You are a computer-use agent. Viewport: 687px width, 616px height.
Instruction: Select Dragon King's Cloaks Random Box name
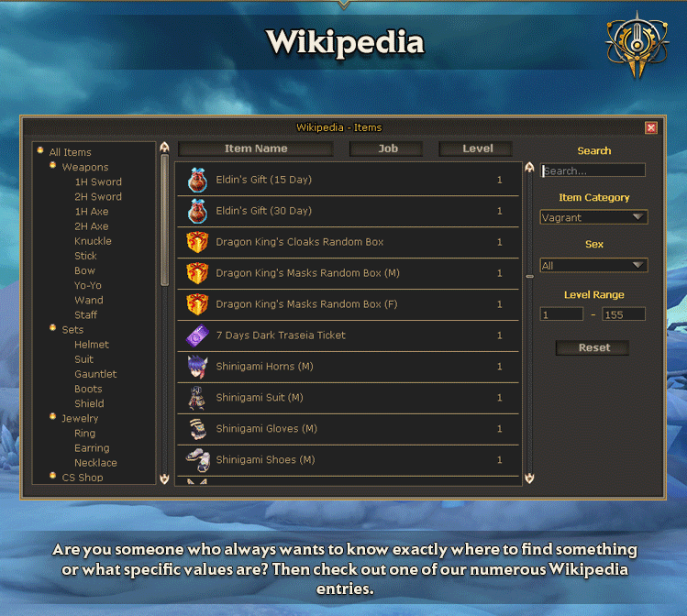pos(300,242)
